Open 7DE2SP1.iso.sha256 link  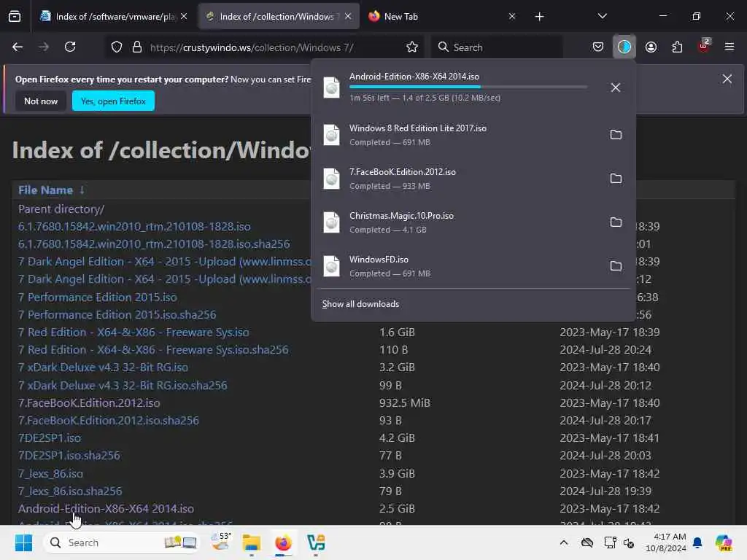coord(69,456)
